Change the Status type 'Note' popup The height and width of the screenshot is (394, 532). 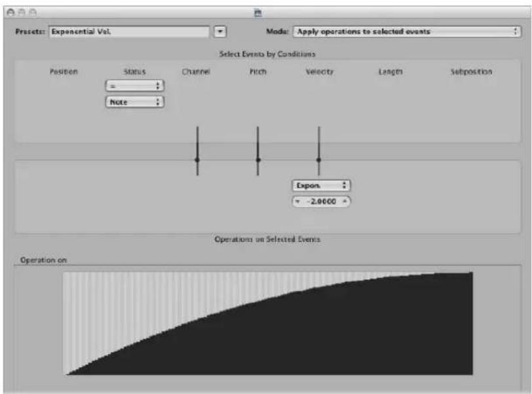click(x=135, y=102)
